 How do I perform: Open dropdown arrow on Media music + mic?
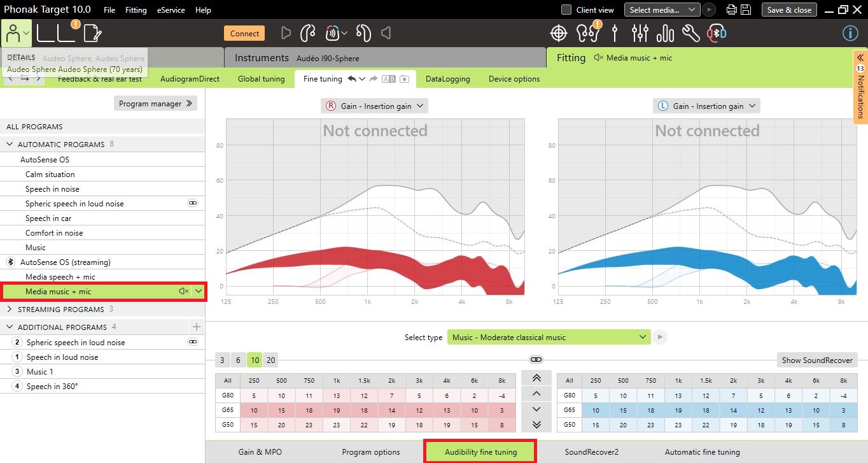pyautogui.click(x=199, y=291)
